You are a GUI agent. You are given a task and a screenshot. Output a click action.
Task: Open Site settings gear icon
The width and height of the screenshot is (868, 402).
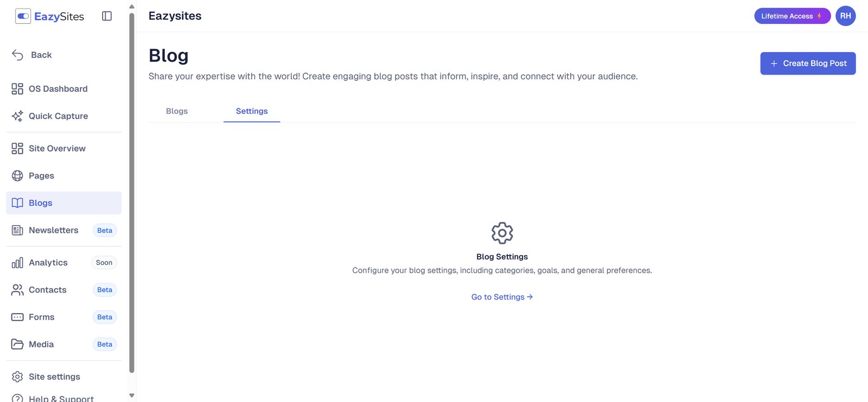click(17, 377)
